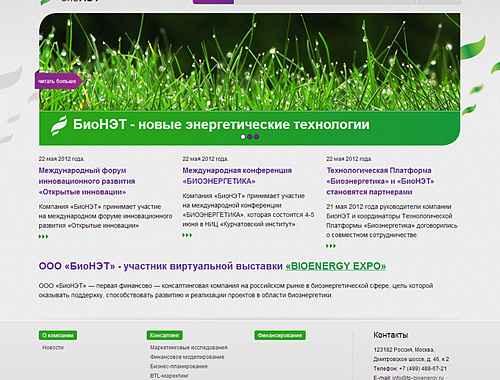
Task: Click paragraph about 'первая финансово — консалтинговая компания'
Action: click(236, 290)
